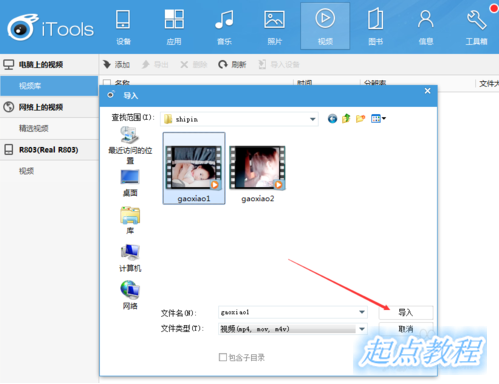This screenshot has width=499, height=384.
Task: Click the up-one-level folder icon
Action: tap(346, 118)
